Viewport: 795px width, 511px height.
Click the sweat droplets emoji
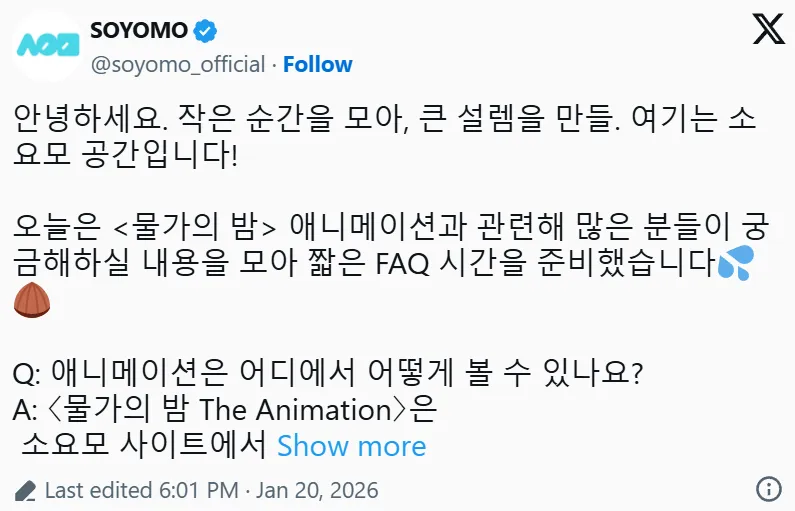pyautogui.click(x=735, y=265)
